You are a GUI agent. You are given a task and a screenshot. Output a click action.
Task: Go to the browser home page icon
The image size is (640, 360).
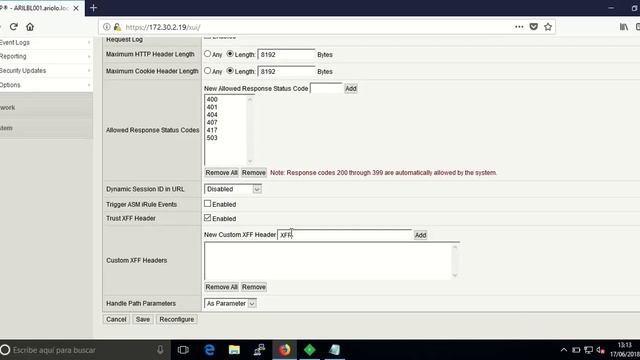click(30, 27)
